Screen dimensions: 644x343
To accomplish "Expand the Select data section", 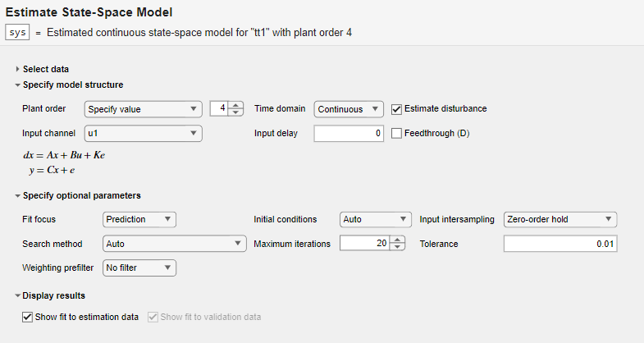I will (17, 70).
